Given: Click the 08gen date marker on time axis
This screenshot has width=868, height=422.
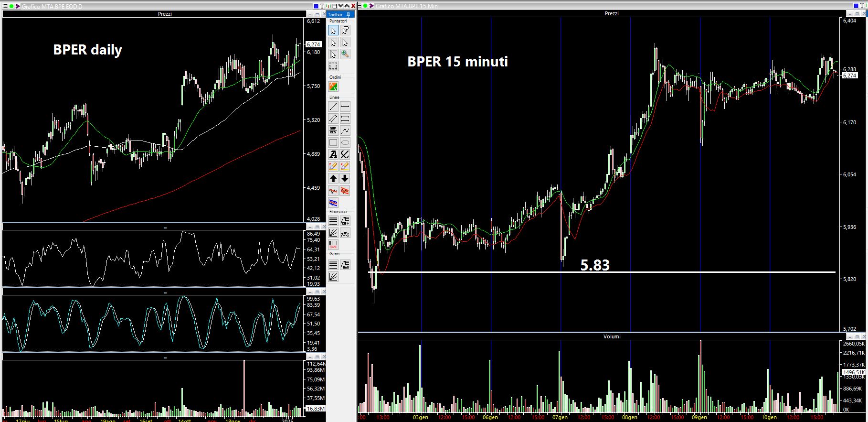Looking at the screenshot, I should [630, 417].
